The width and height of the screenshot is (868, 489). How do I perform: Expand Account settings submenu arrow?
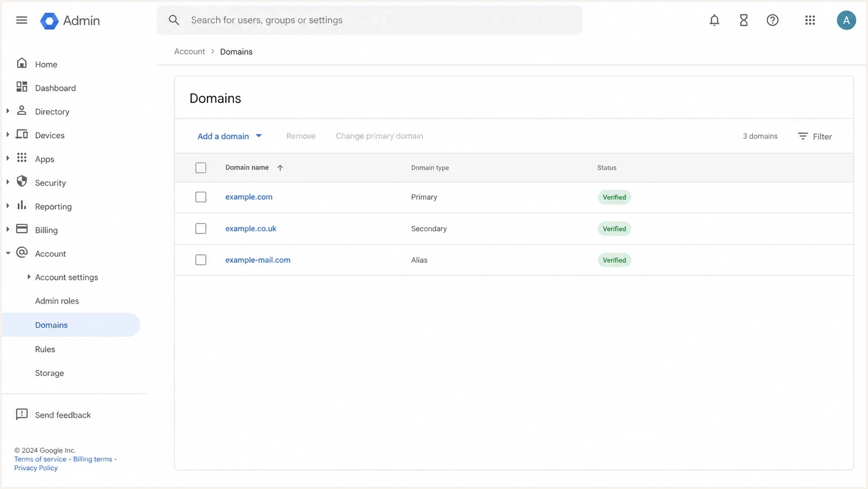[29, 277]
